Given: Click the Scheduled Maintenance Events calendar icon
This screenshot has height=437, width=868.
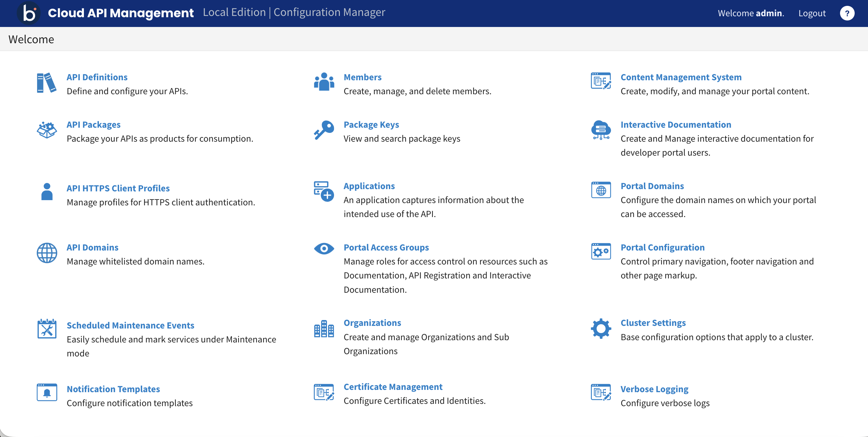Looking at the screenshot, I should 47,328.
